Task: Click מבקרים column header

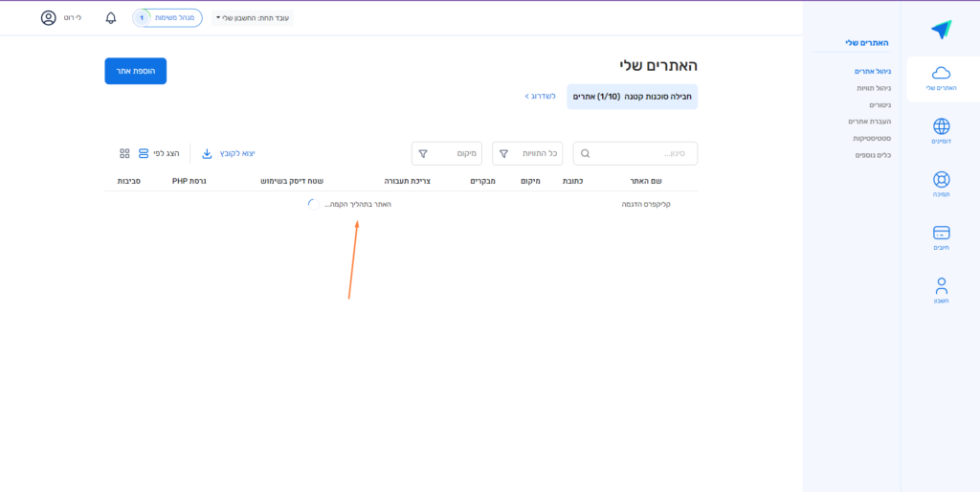Action: pos(483,181)
